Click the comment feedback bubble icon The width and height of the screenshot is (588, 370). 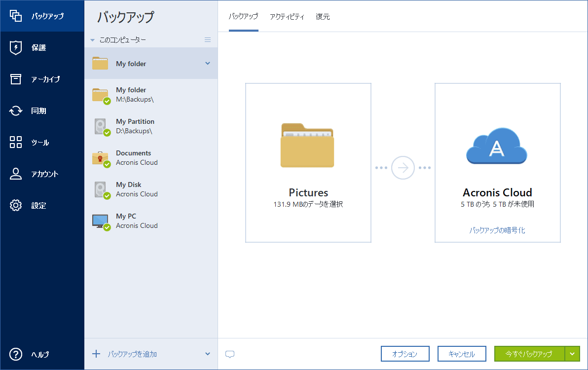229,354
